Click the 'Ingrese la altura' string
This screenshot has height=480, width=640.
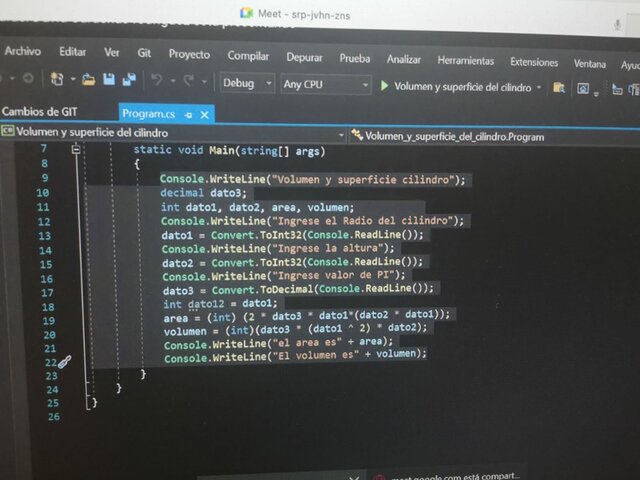328,248
